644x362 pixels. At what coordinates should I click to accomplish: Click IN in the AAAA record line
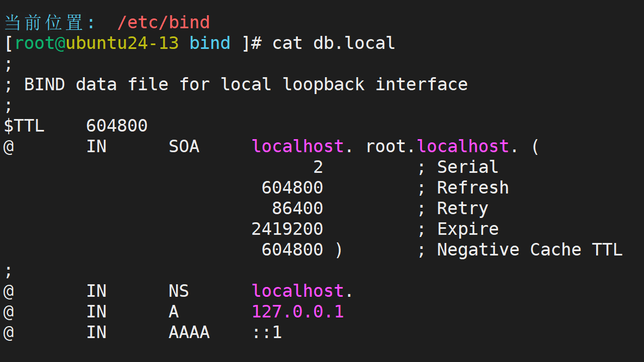[97, 333]
